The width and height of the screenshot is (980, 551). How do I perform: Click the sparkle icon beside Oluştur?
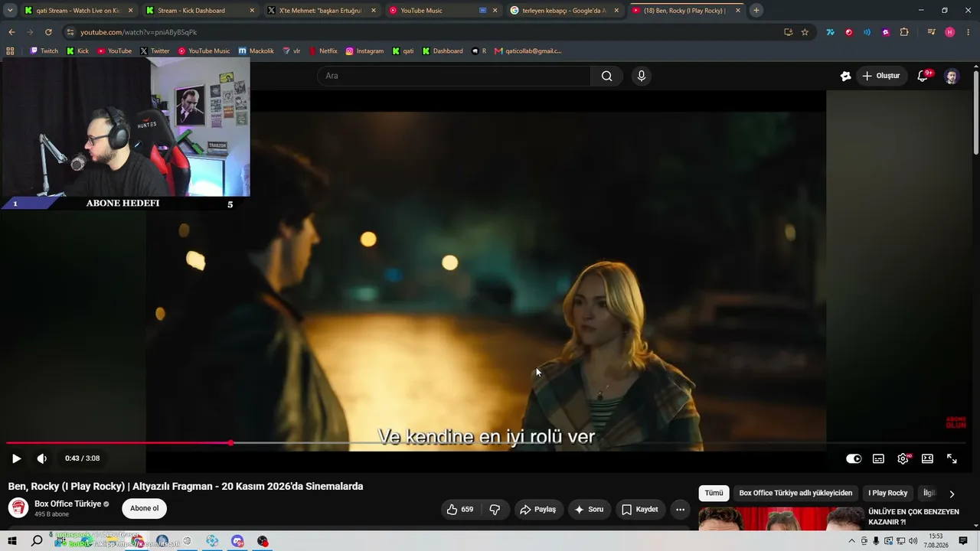point(845,76)
